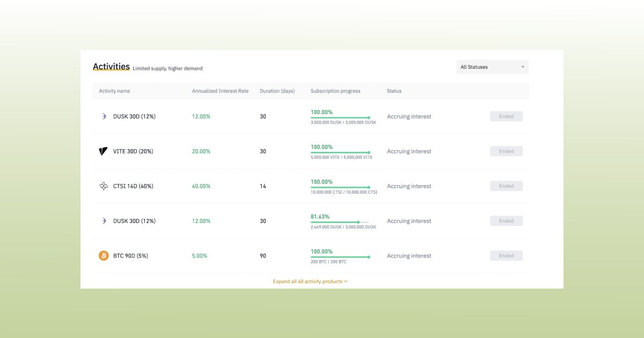Click the Bitcoin icon on the BTC 90D row
Screen dimensions: 644x338
(x=104, y=255)
